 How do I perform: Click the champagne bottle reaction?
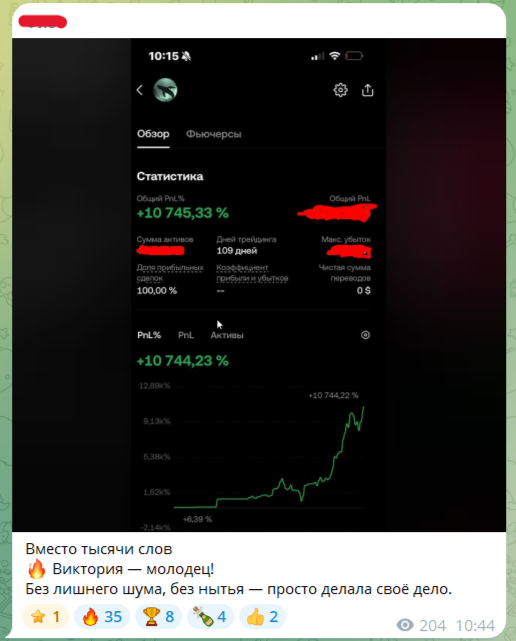coord(210,616)
